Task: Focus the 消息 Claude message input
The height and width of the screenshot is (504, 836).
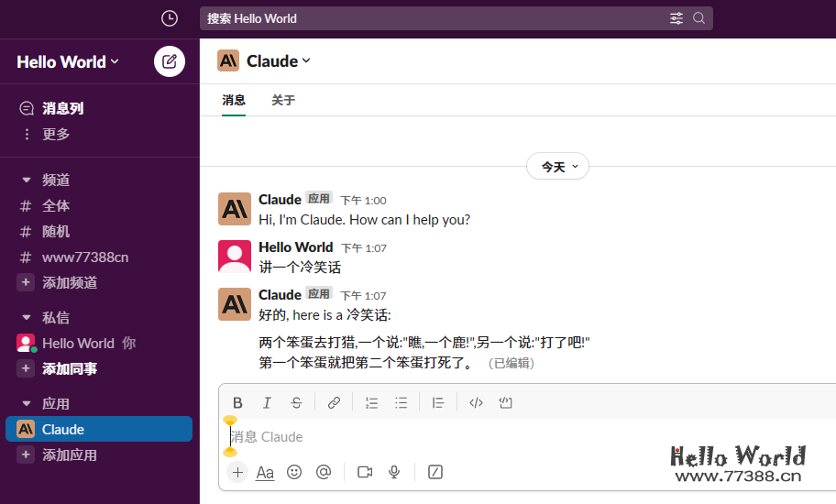Action: tap(528, 437)
